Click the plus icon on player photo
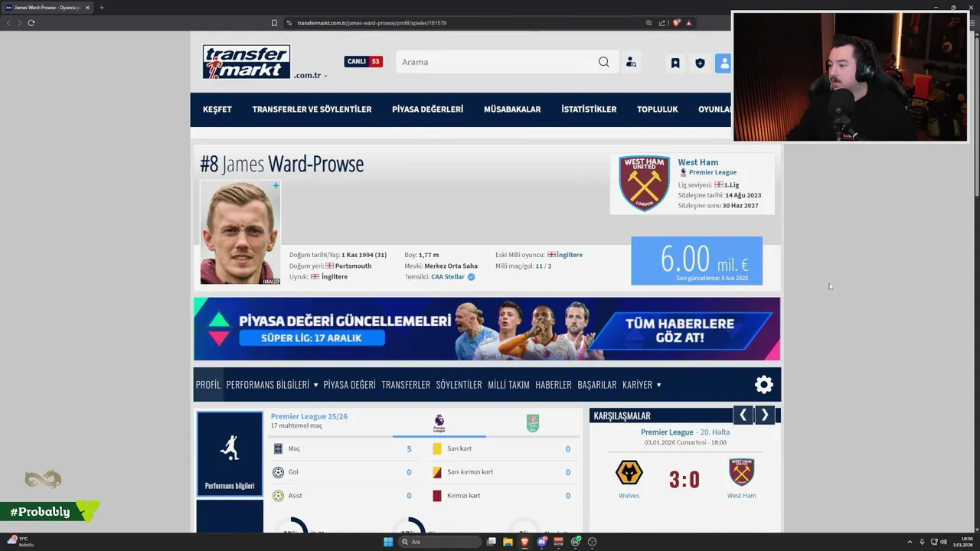980x551 pixels. [276, 185]
